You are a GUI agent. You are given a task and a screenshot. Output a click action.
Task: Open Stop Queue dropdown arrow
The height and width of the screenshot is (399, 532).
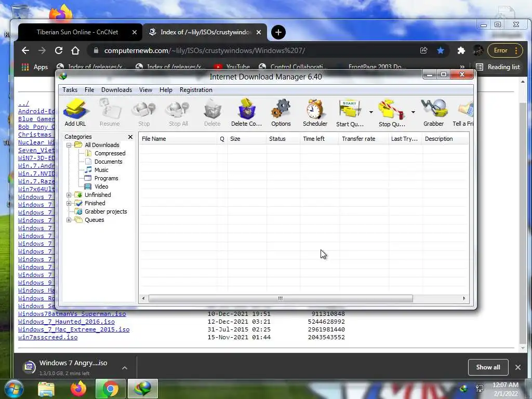point(413,112)
